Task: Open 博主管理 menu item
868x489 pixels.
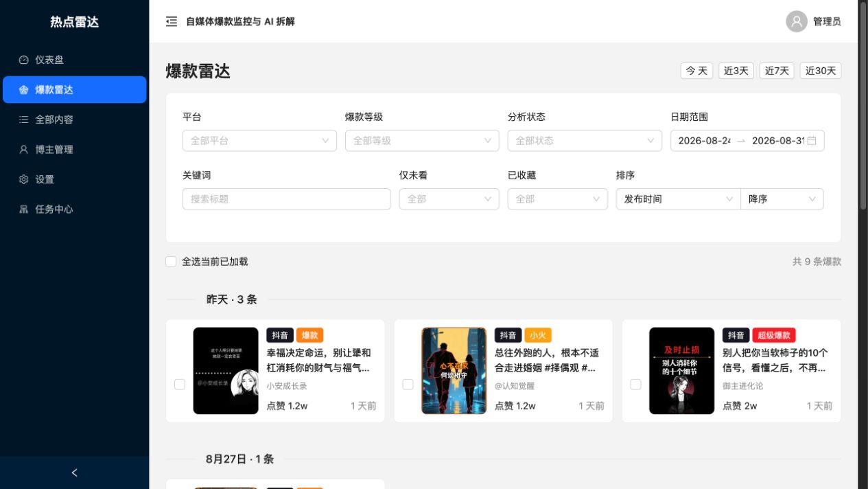Action: 75,150
